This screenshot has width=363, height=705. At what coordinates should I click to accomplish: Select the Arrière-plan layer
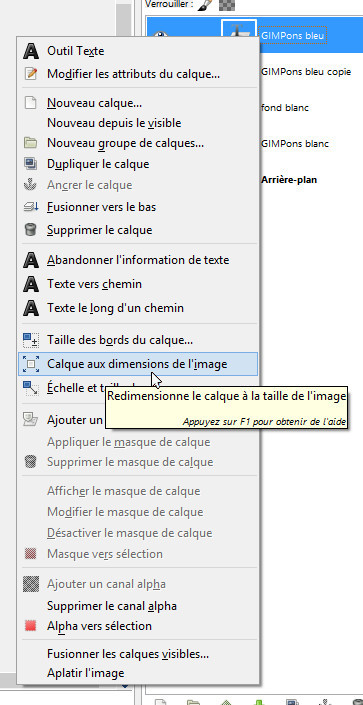tap(289, 180)
